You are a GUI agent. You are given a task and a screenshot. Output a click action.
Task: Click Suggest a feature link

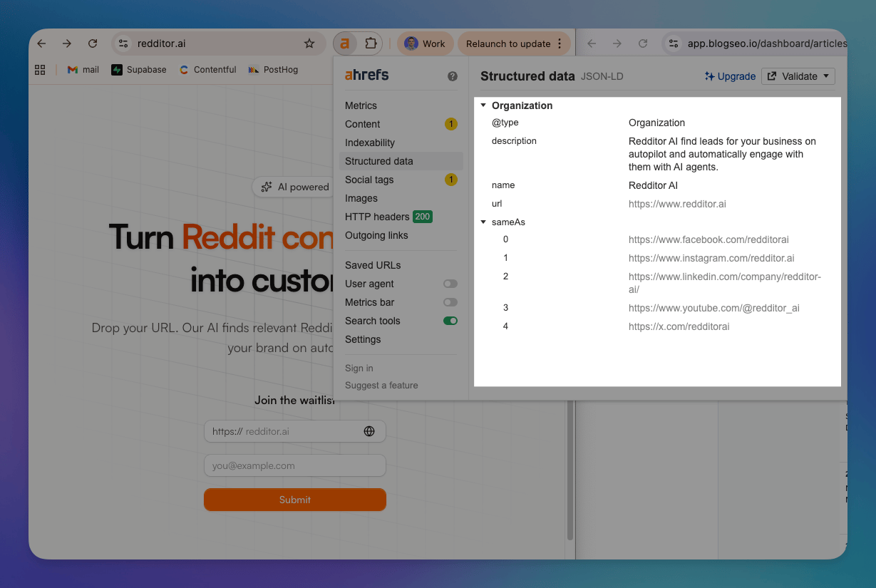(381, 386)
